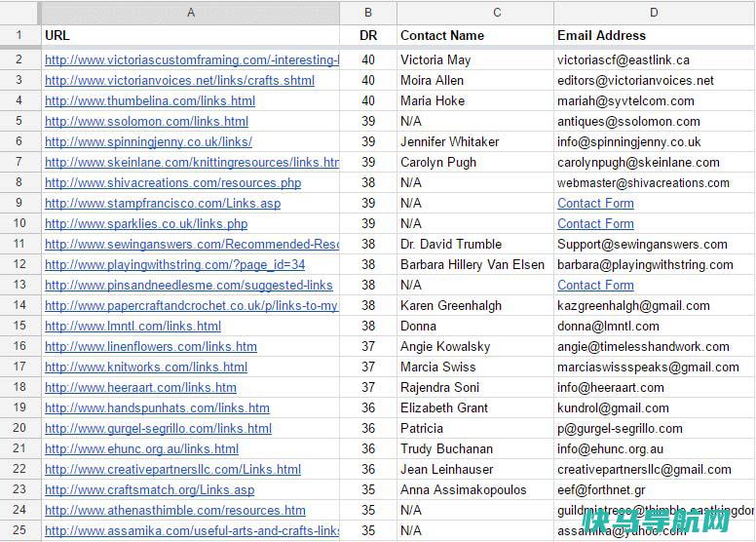
Task: Open the handspunhats.com links URL
Action: coord(157,407)
